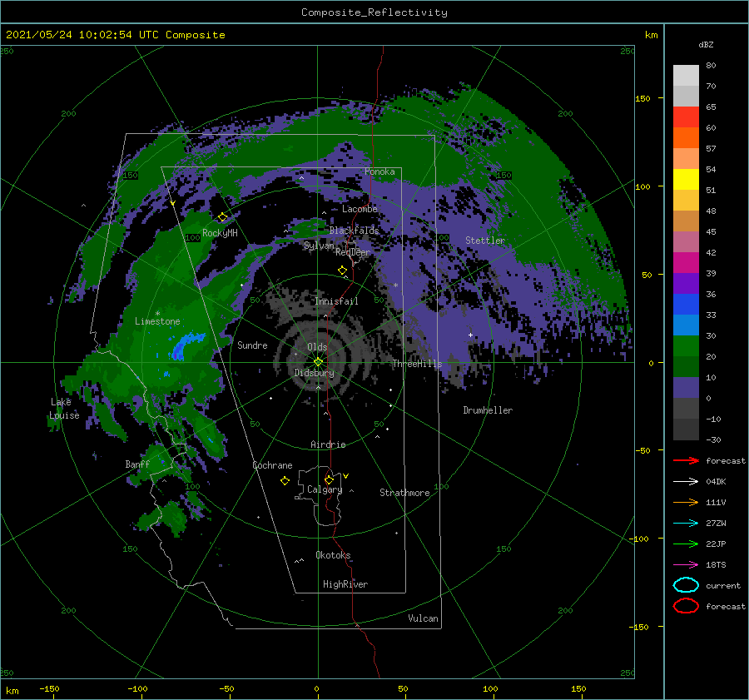The image size is (749, 700).
Task: Select the red 60-65 dBZ swatch
Action: point(686,117)
